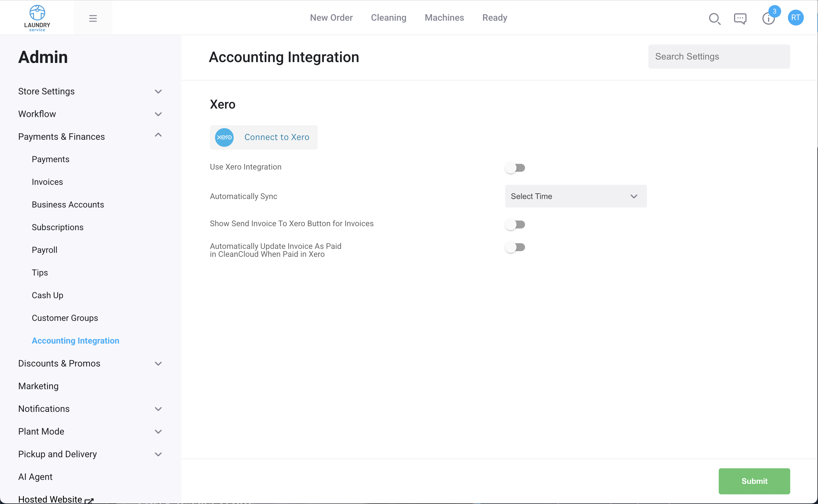This screenshot has height=504, width=818.
Task: Click the external link icon next to Hosted Website
Action: tap(89, 500)
